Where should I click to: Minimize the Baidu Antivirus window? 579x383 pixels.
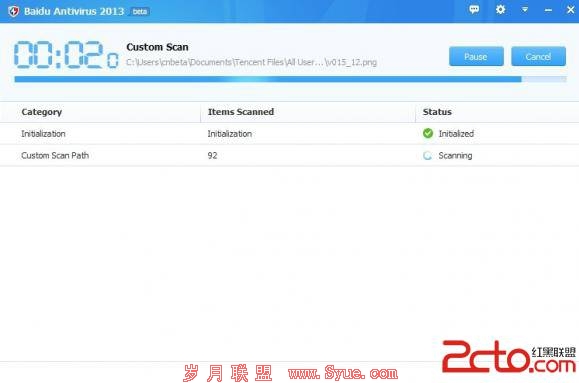[548, 10]
